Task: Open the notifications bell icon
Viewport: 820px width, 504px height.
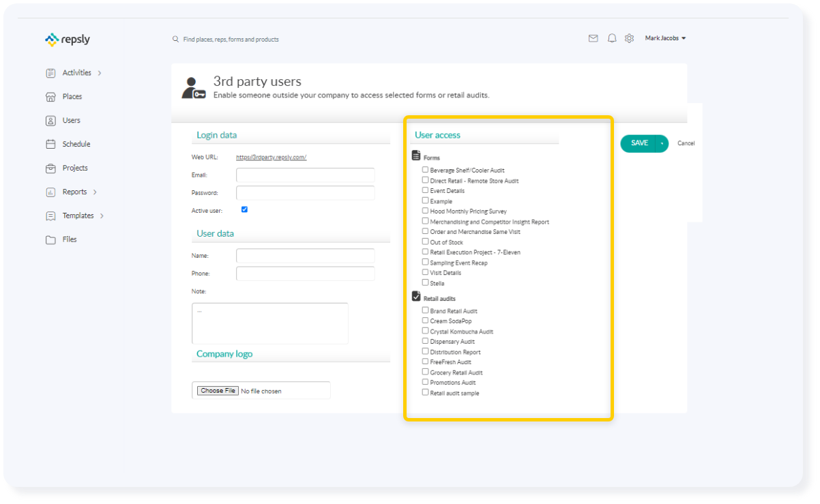Action: click(612, 38)
